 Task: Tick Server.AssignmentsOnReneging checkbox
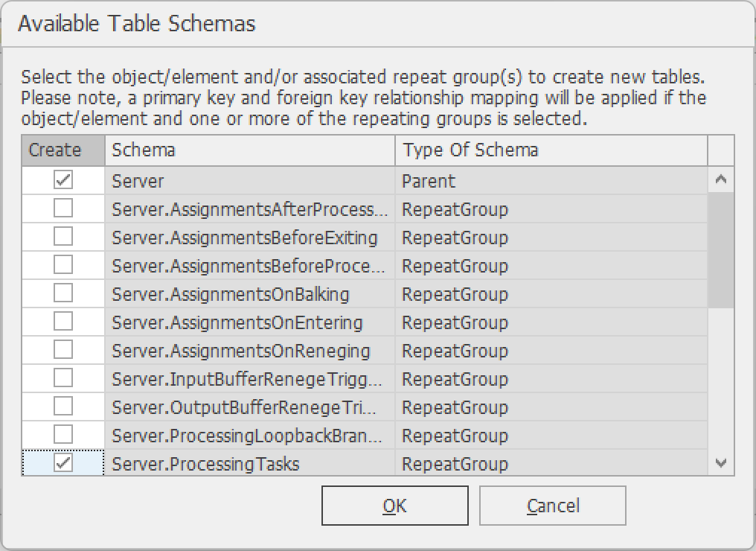click(63, 350)
